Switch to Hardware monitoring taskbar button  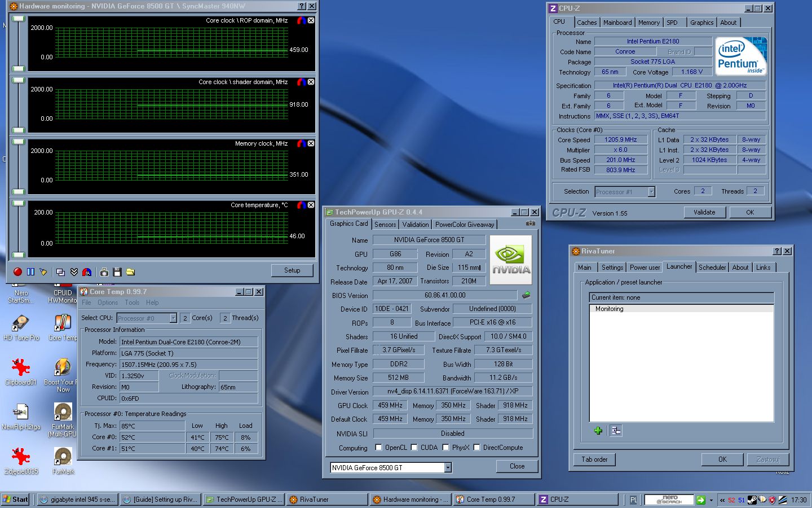pos(411,500)
